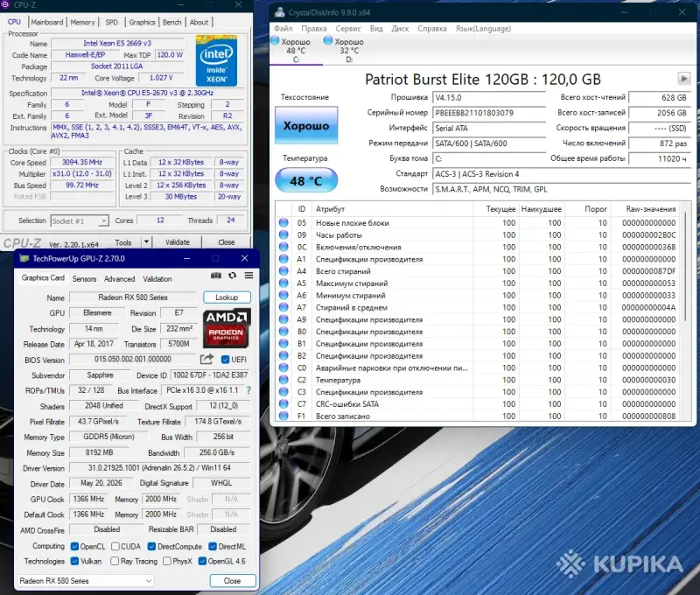Screen dimensions: 700x595
Task: Click the GPU-Z title bar icon
Action: point(24,258)
